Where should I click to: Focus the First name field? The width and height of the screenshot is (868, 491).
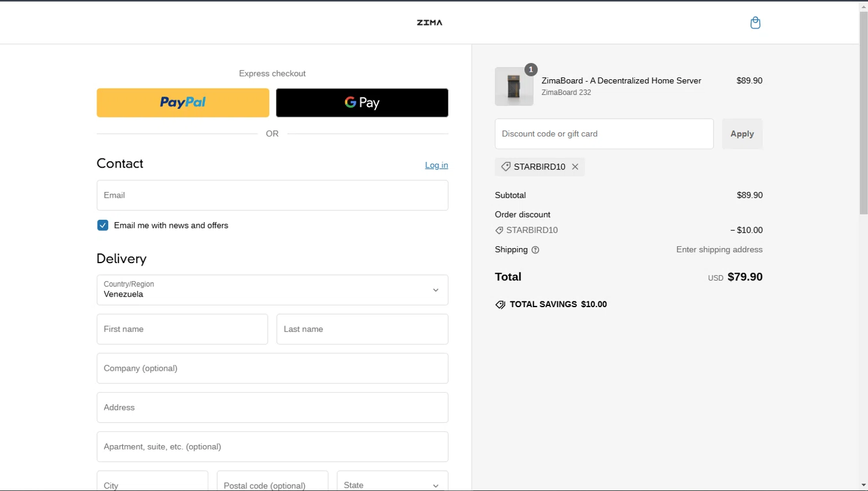[182, 329]
